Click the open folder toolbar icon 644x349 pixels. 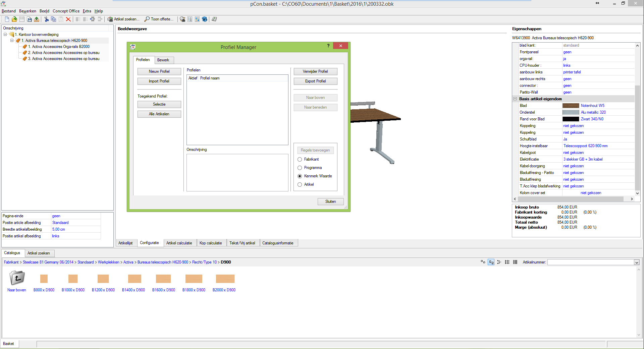(x=14, y=19)
